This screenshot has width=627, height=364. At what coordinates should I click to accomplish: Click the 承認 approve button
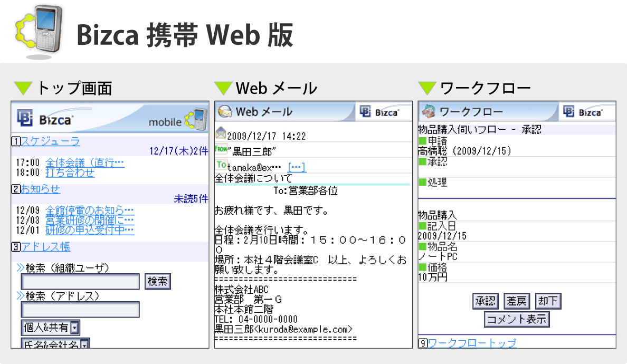coord(485,301)
